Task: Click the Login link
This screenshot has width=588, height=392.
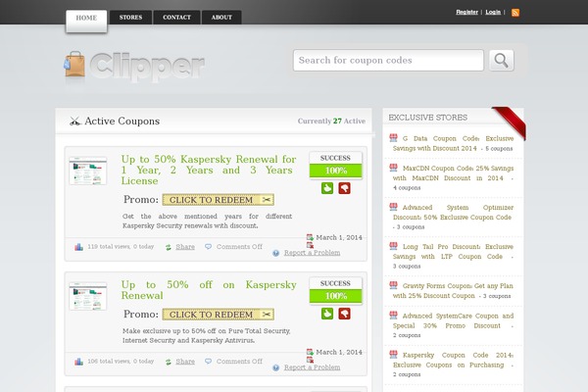Action: point(493,12)
